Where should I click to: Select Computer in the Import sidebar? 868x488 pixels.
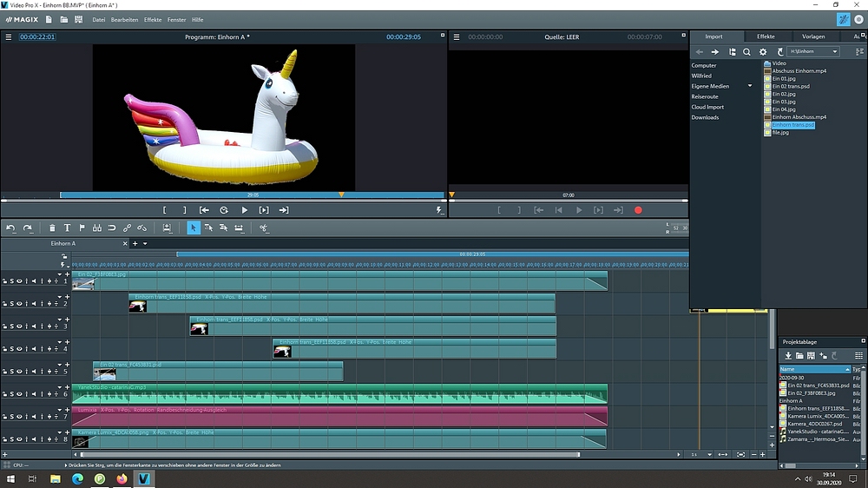(704, 65)
